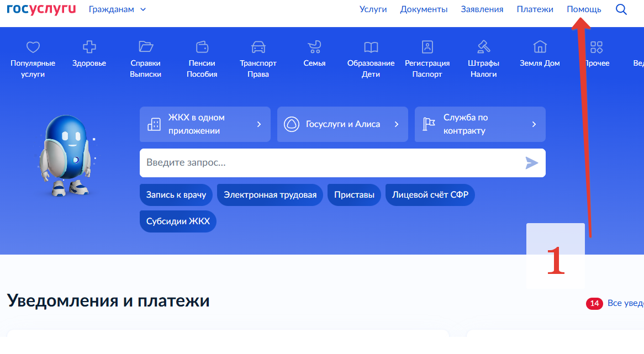644x354 pixels.
Task: Open ЖКХ в одном приложении banner
Action: (x=205, y=124)
